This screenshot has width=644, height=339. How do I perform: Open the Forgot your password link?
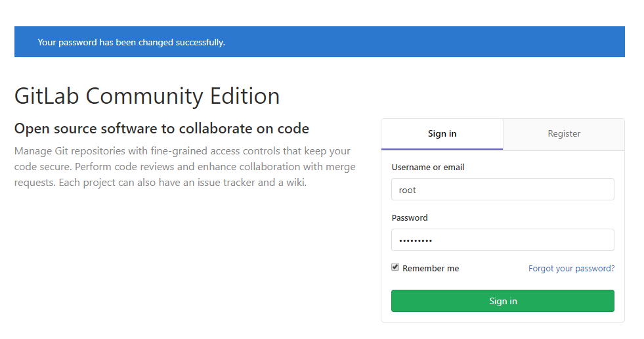(571, 269)
